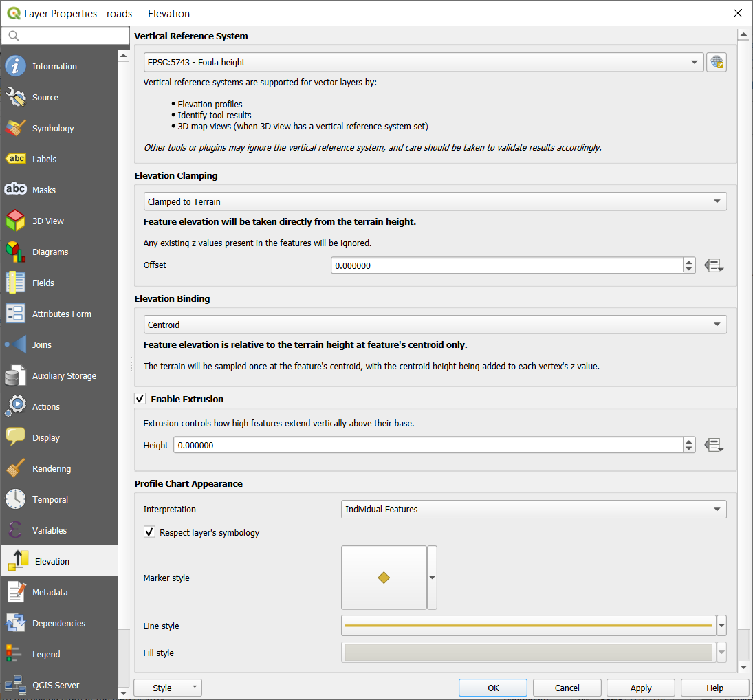Open the Symbology paintbrush icon

[x=15, y=128]
